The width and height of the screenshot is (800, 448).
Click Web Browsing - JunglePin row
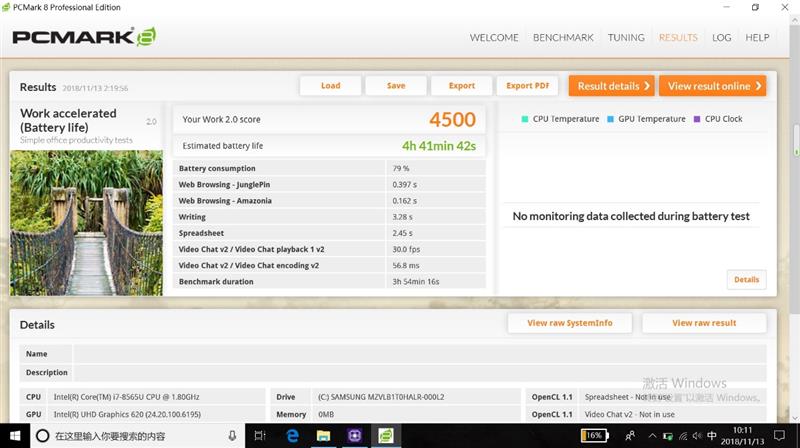pos(330,185)
